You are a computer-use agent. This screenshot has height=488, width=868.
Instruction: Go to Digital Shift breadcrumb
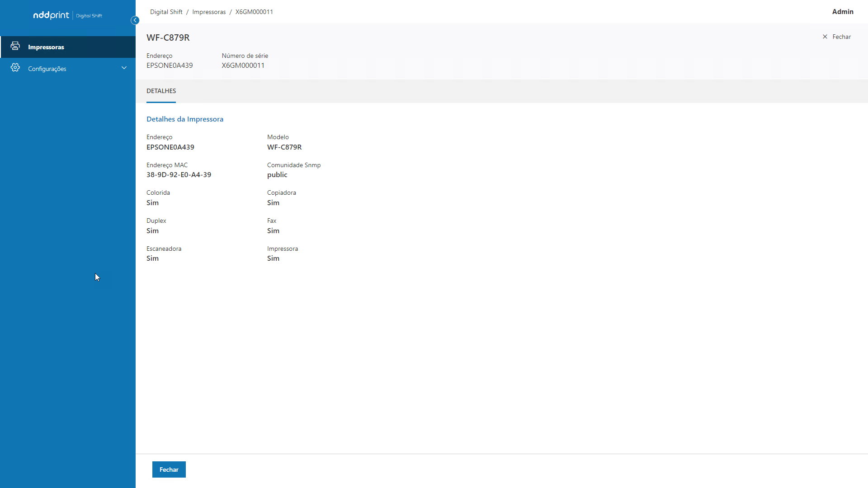pos(166,12)
